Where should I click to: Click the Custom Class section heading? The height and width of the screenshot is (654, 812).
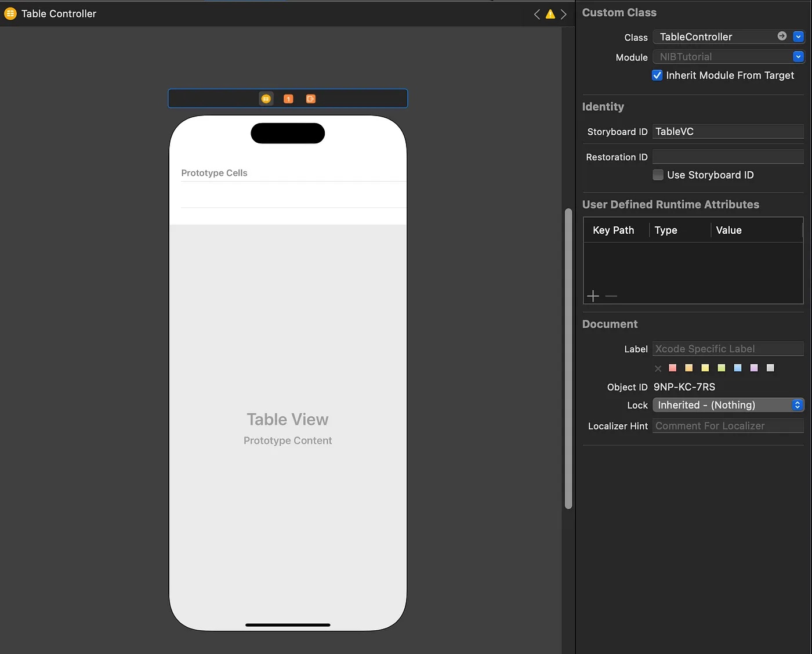pyautogui.click(x=619, y=13)
